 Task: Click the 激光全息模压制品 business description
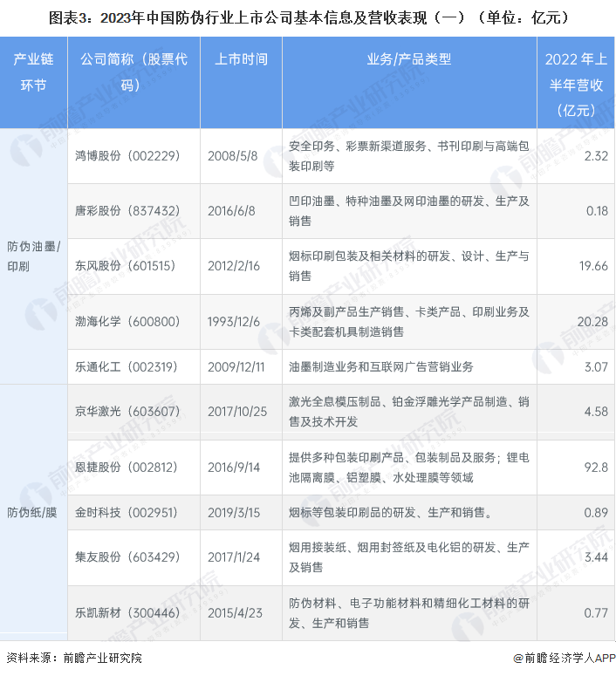(409, 412)
